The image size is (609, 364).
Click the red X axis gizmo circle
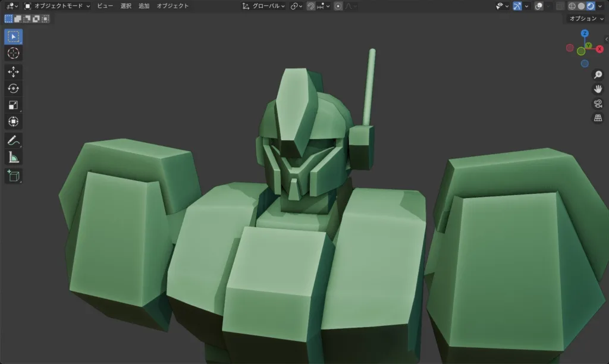click(600, 48)
